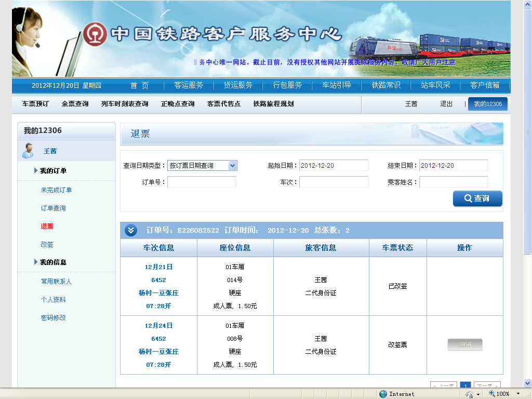Click the 中国铁路客户服务中心 banner title
Screen dimensions: 532x399
click(x=226, y=34)
